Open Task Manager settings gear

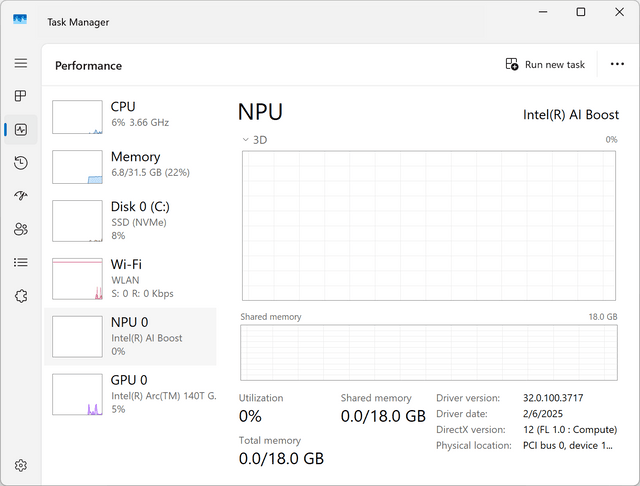pos(21,465)
